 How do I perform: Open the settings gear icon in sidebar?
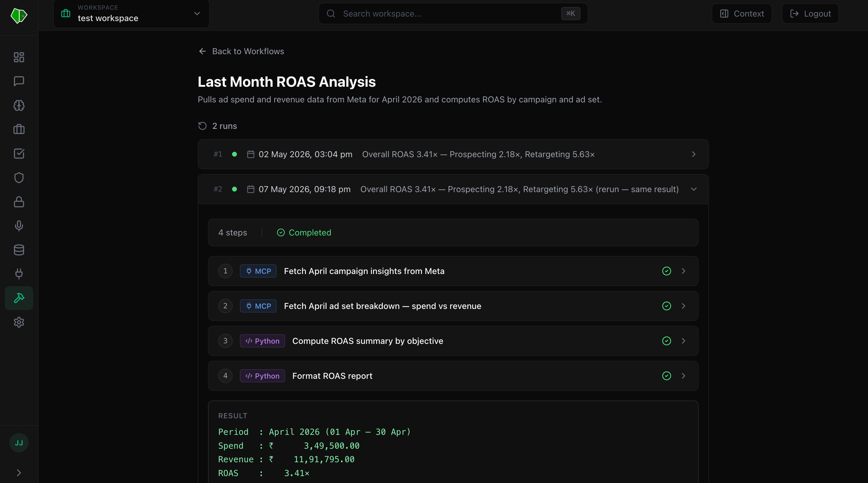click(x=19, y=322)
